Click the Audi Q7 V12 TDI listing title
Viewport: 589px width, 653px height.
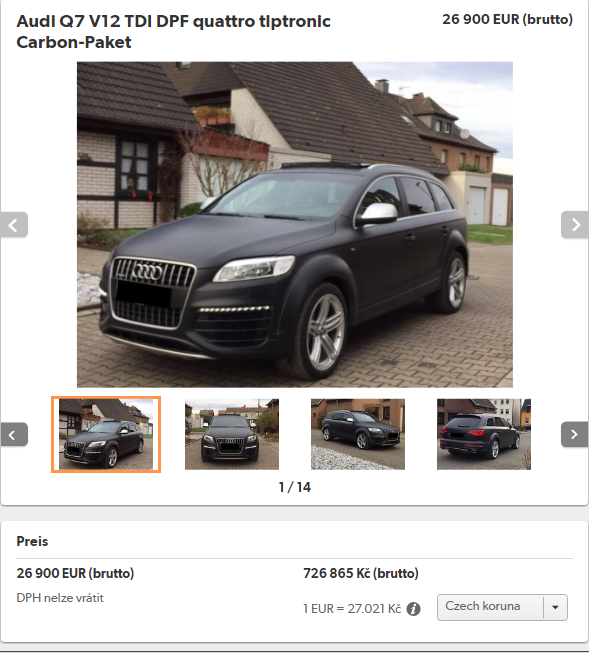(173, 31)
